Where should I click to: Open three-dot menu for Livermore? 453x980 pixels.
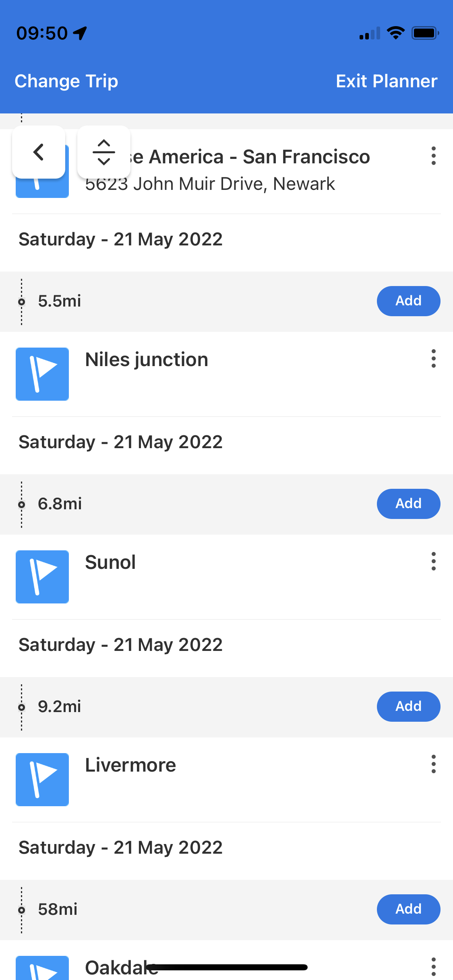(x=433, y=764)
